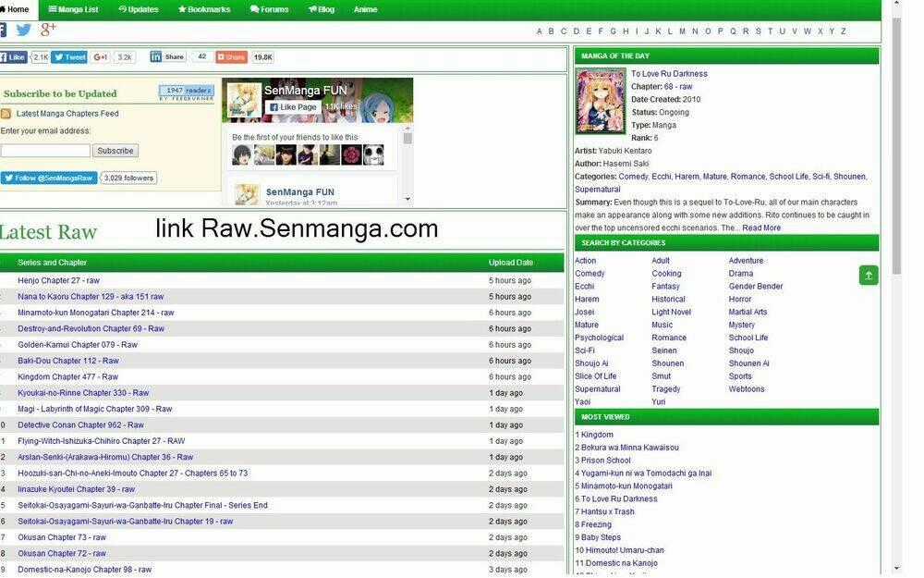
Task: Go to the Bookmarks tab
Action: (x=203, y=9)
